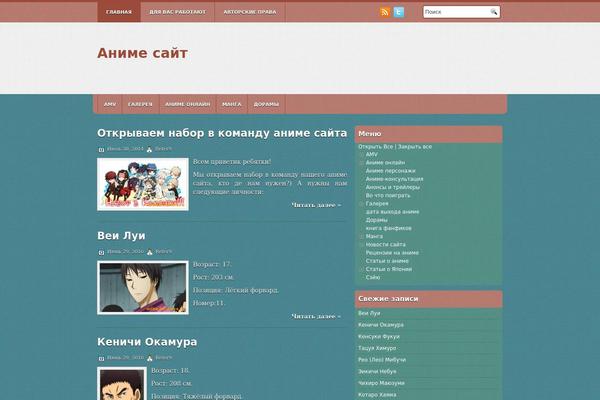Click author icon of first post
Image resolution: width=600 pixels, height=400 pixels.
pos(149,150)
